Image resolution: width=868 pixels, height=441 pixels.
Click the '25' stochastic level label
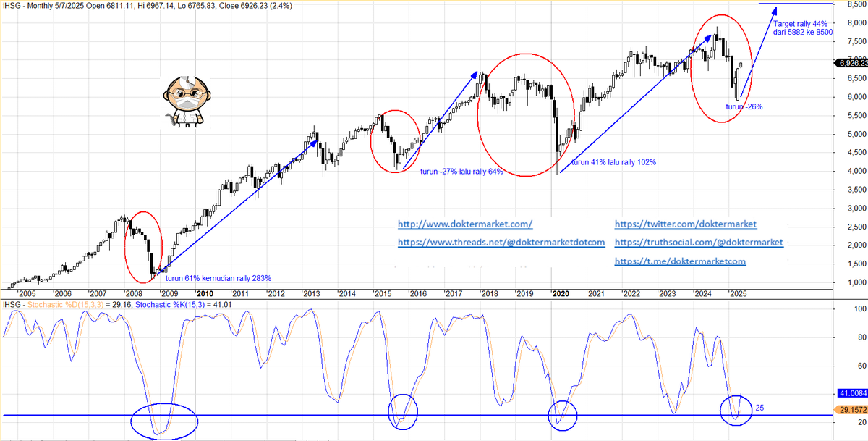point(759,408)
